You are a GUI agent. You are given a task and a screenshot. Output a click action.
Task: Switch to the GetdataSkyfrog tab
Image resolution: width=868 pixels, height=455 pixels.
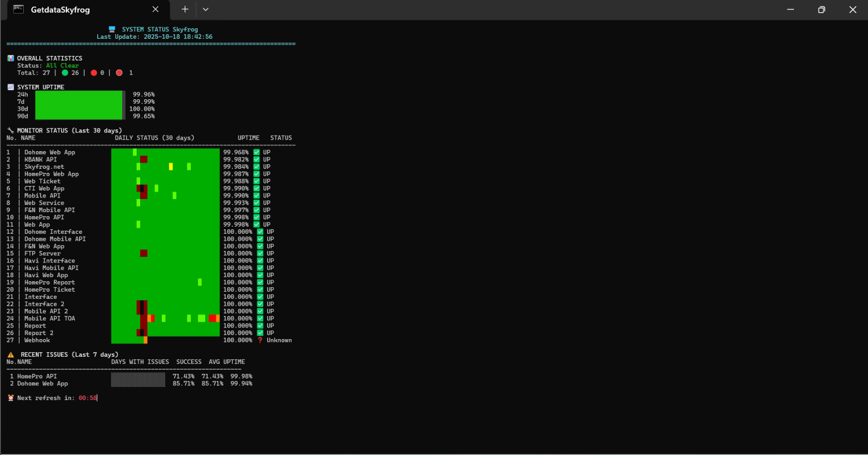(x=59, y=10)
